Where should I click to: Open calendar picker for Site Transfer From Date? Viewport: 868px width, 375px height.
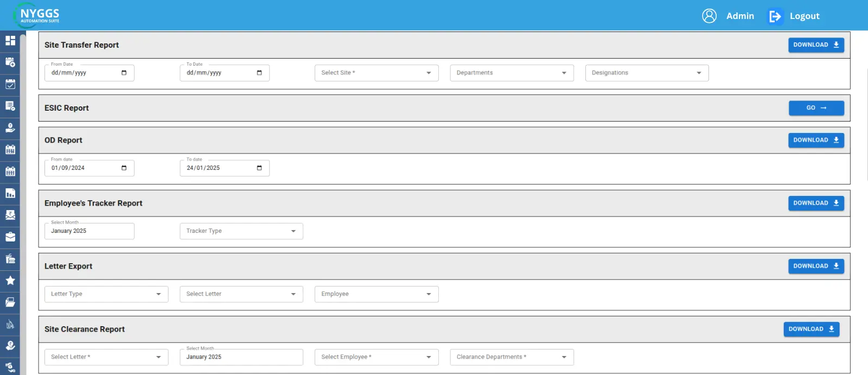coord(124,73)
